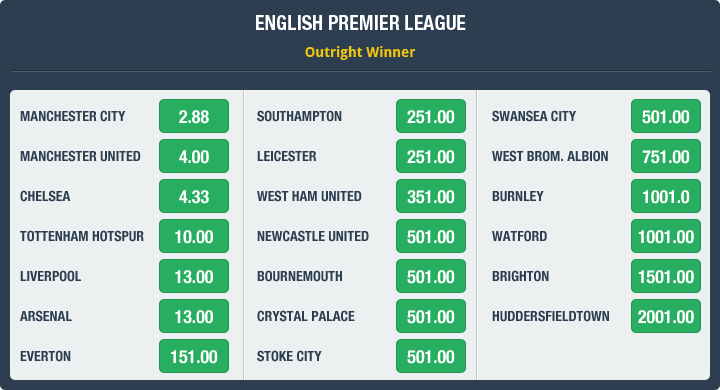The image size is (720, 390).
Task: Pick Burnley odds 1001.0
Action: [x=666, y=196]
